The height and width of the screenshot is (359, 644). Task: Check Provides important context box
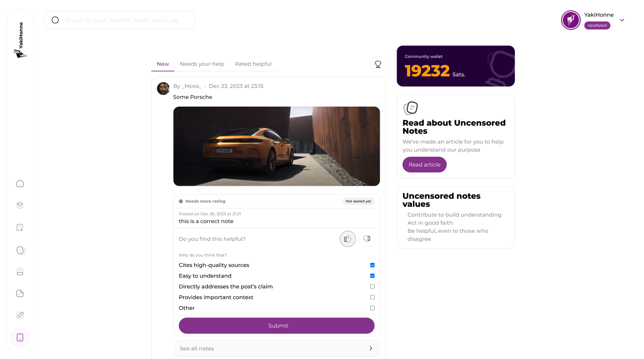tap(372, 297)
